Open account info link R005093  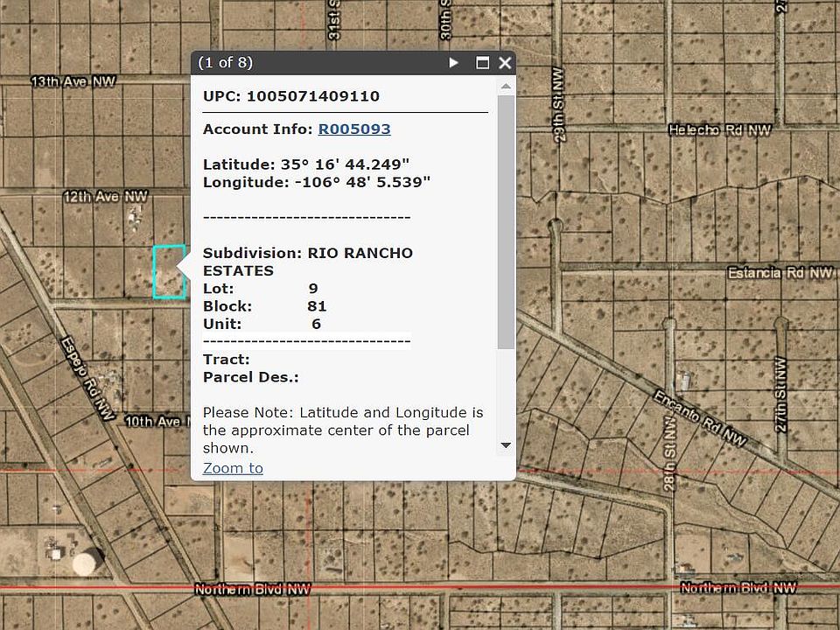click(x=353, y=129)
